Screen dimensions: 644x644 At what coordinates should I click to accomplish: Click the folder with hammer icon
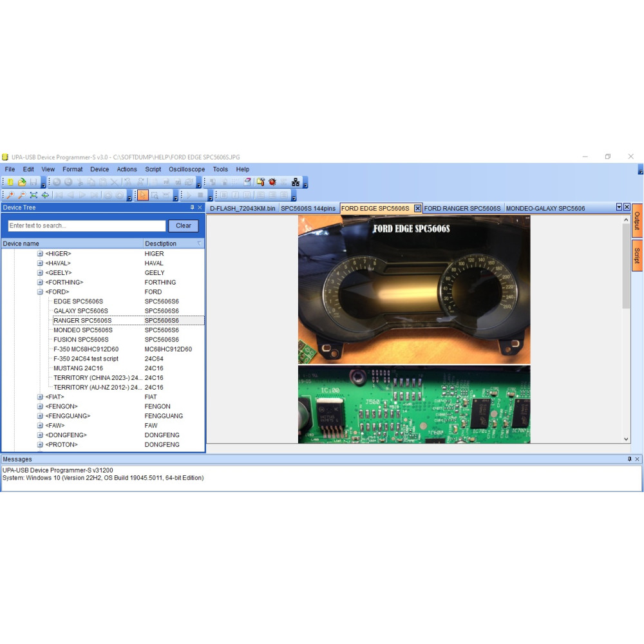260,182
